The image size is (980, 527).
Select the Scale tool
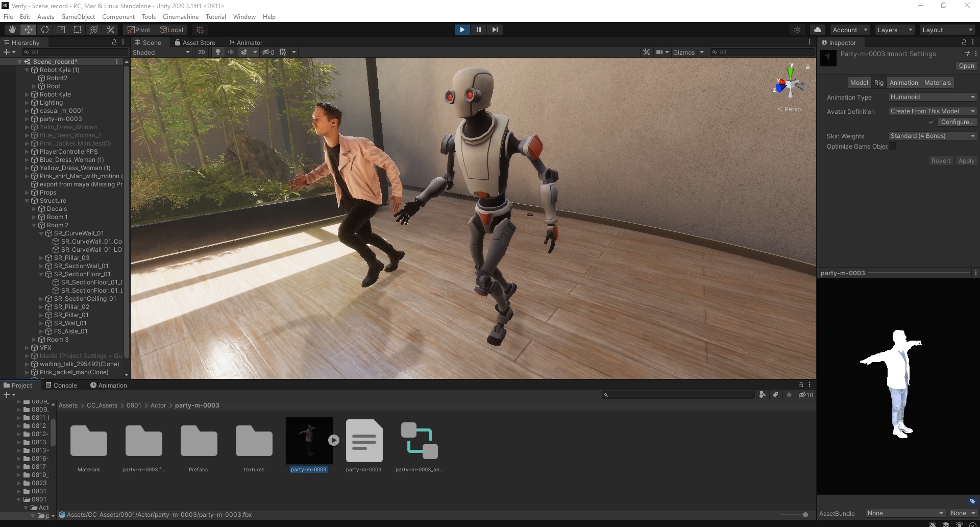[x=61, y=30]
